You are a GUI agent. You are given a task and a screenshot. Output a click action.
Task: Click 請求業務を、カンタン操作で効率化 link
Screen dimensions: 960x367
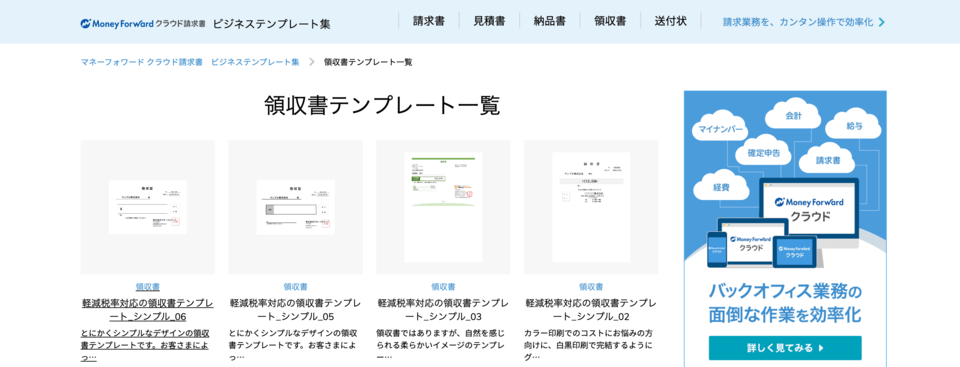tap(798, 22)
